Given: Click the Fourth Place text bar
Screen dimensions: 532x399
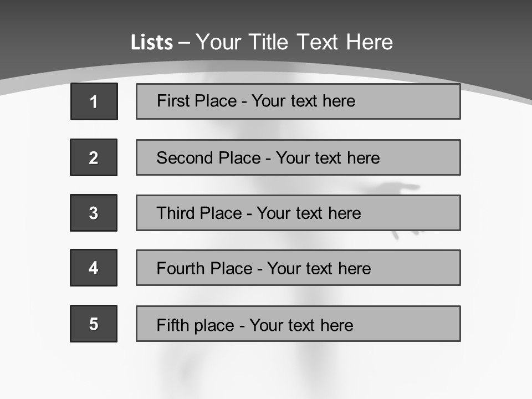Looking at the screenshot, I should pyautogui.click(x=298, y=268).
